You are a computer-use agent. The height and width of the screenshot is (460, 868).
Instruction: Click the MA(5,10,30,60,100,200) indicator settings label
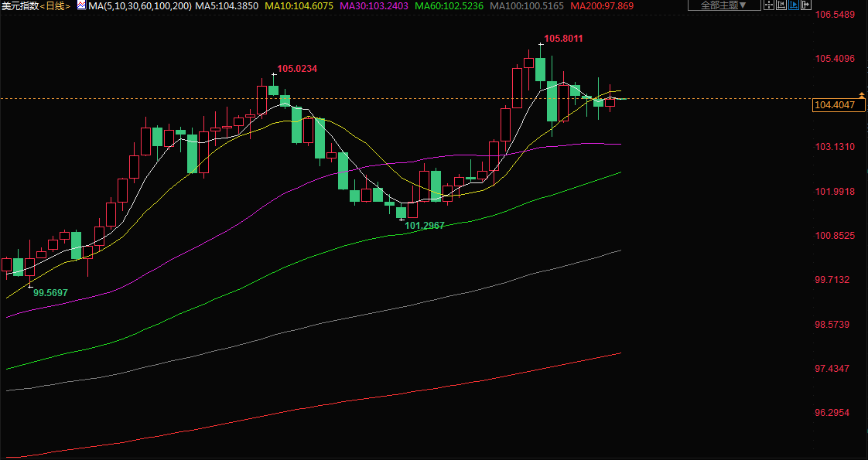139,5
